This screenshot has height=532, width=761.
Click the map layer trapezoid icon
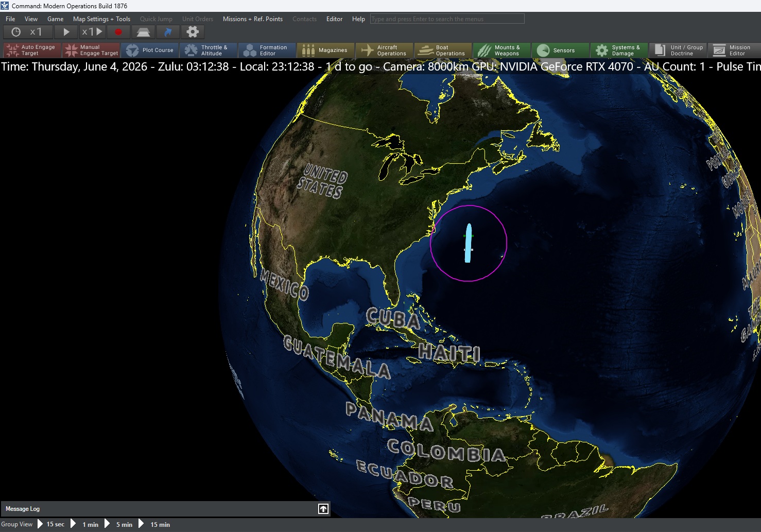click(143, 32)
